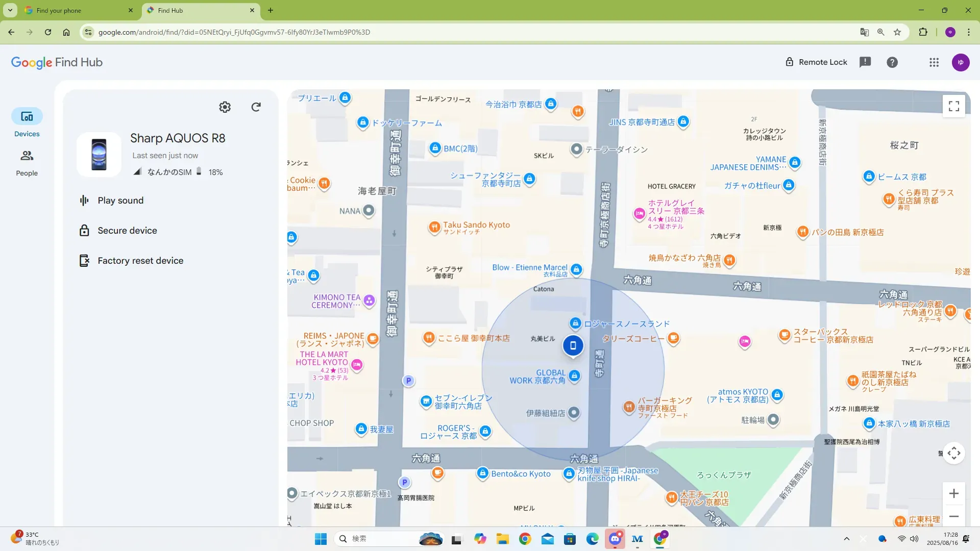Click the map pan compass control
The height and width of the screenshot is (551, 980).
click(953, 453)
